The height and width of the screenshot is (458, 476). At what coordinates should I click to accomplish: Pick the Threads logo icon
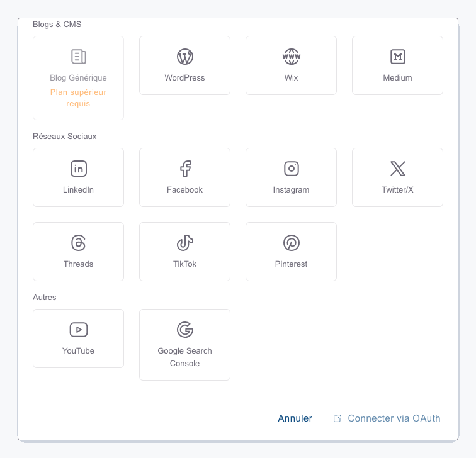click(x=78, y=243)
